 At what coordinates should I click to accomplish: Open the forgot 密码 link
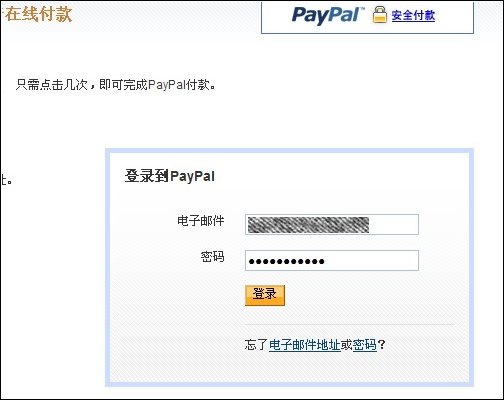pos(364,345)
